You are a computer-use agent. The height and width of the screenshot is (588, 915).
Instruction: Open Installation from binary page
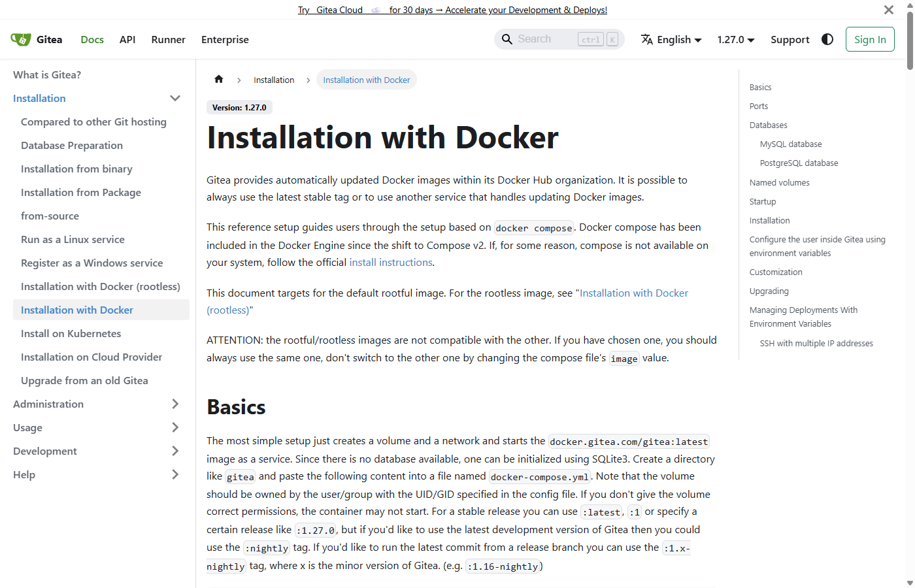76,169
